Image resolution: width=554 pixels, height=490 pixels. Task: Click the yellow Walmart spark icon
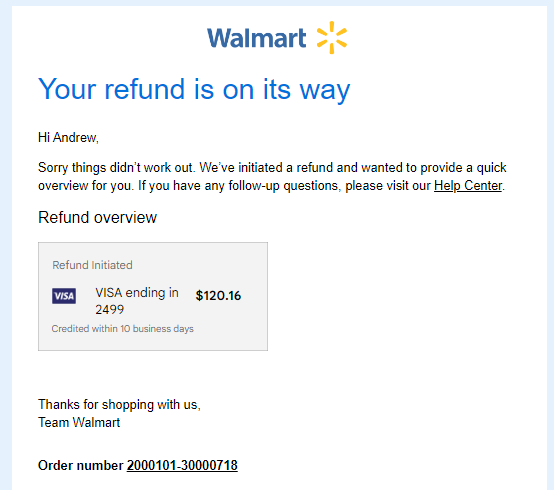click(332, 37)
